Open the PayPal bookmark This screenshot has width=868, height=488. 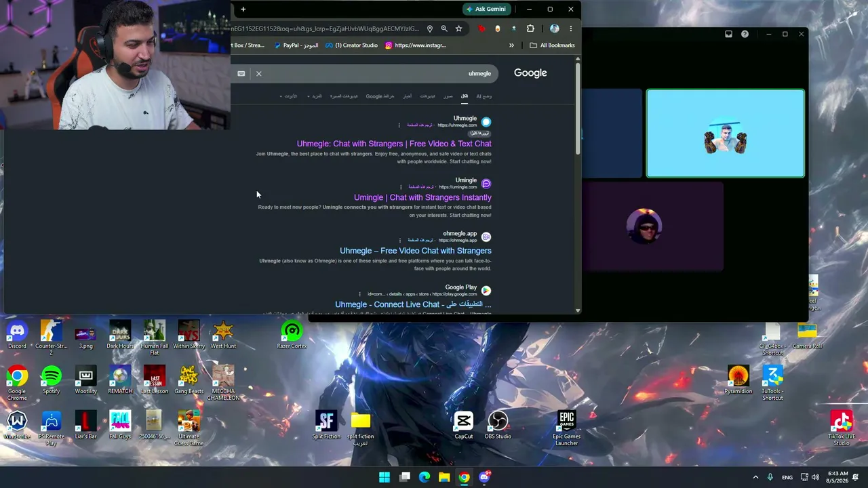pos(296,45)
